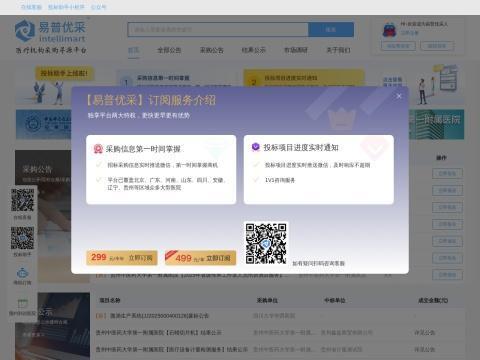Click the blue search button
This screenshot has width=480, height=360.
(x=331, y=30)
